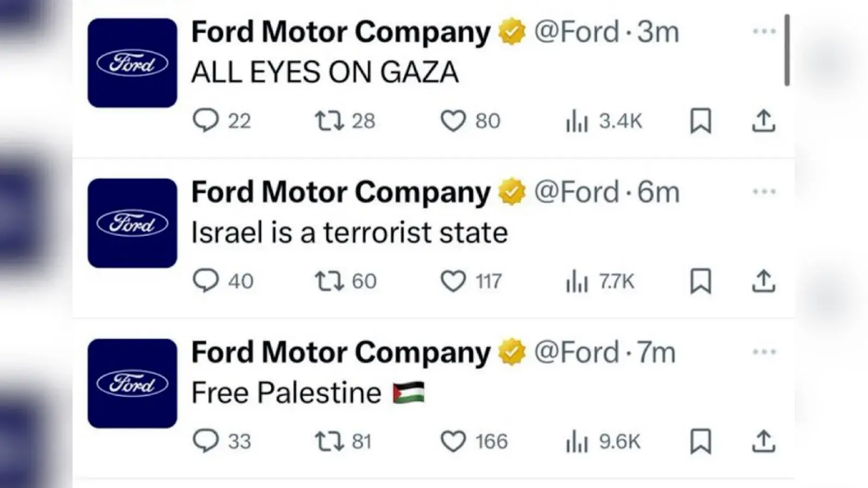This screenshot has height=488, width=868.
Task: Click the scrollbar thumb on the right
Action: pos(787,50)
